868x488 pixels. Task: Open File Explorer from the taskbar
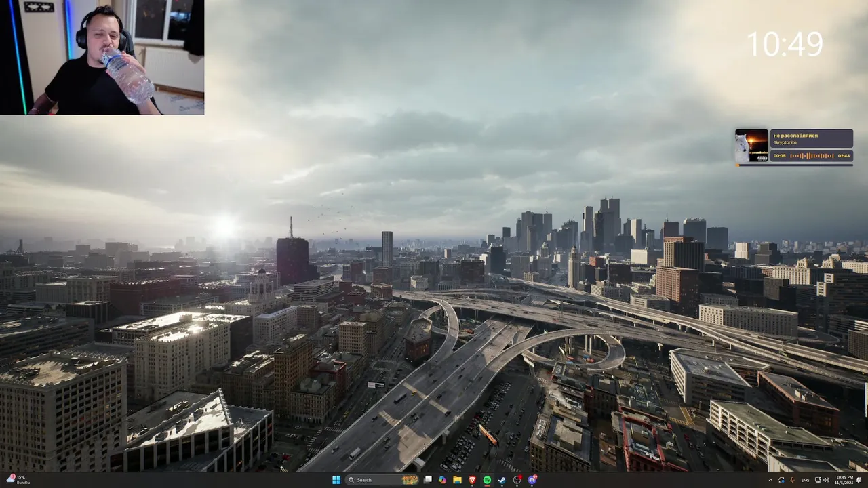coord(457,480)
